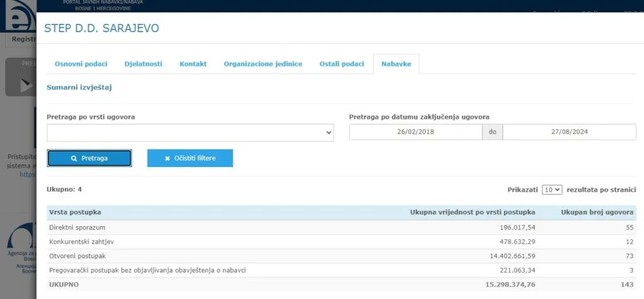The height and width of the screenshot is (299, 644).
Task: Click the Vrsta postupka column header
Action: coord(75,212)
